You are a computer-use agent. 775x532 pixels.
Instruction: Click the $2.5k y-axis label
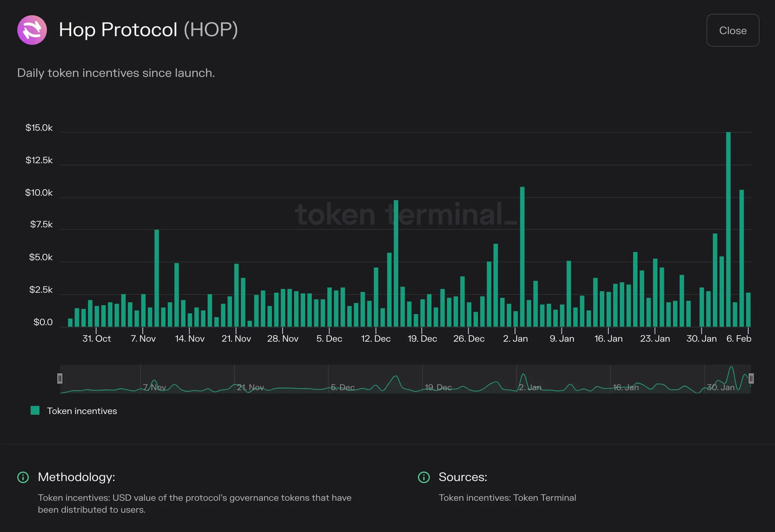[x=41, y=290]
